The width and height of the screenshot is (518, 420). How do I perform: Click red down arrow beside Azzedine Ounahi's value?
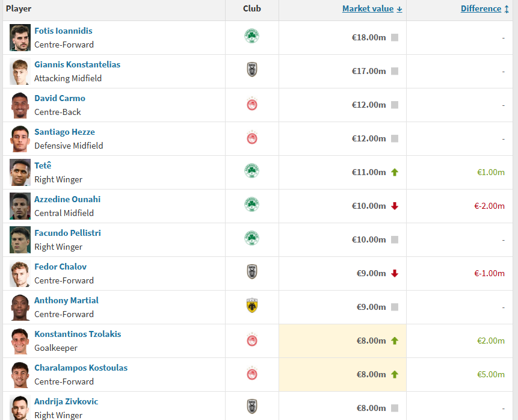(x=395, y=206)
